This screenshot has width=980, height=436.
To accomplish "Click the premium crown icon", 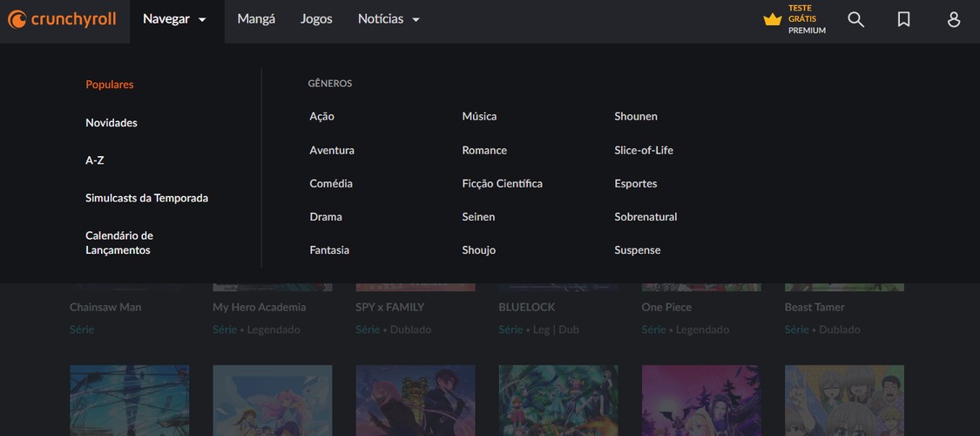I will coord(773,19).
